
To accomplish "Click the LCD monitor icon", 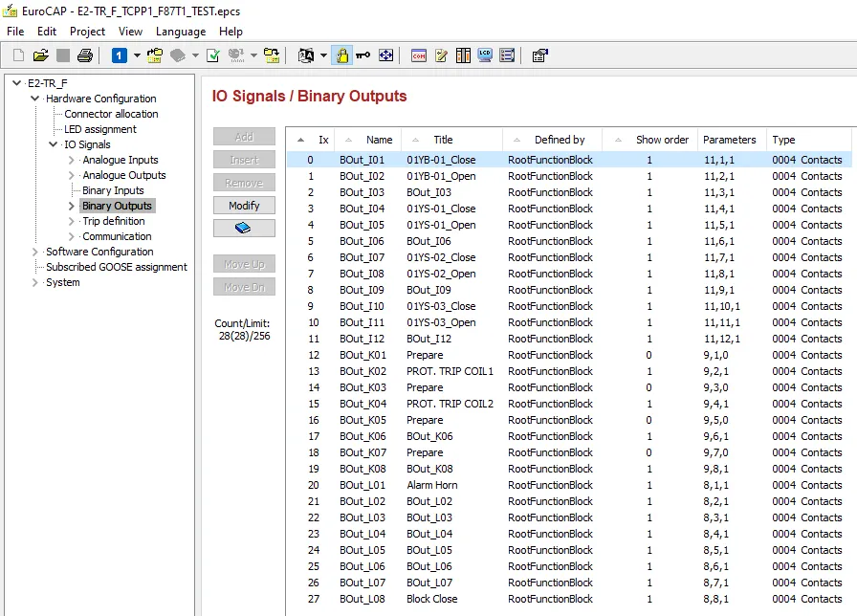I will click(x=485, y=55).
